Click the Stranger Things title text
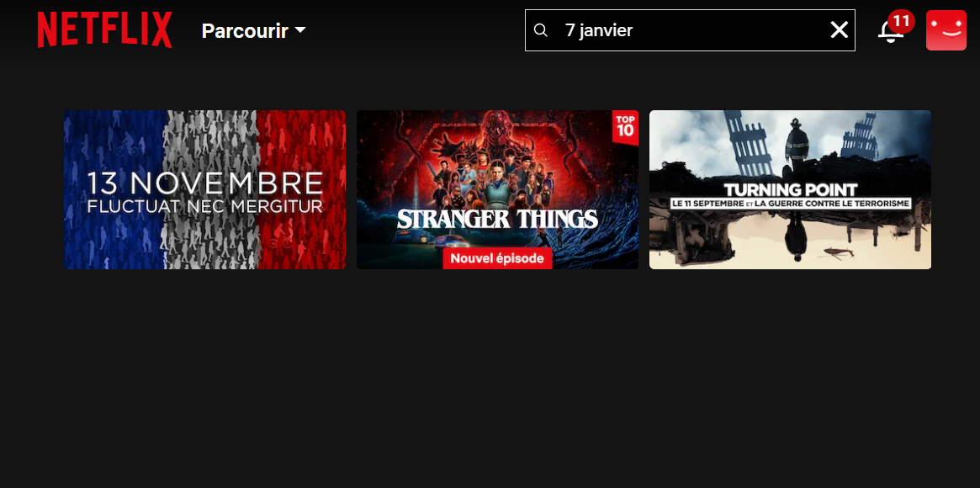Viewport: 980px width, 488px height. [497, 219]
